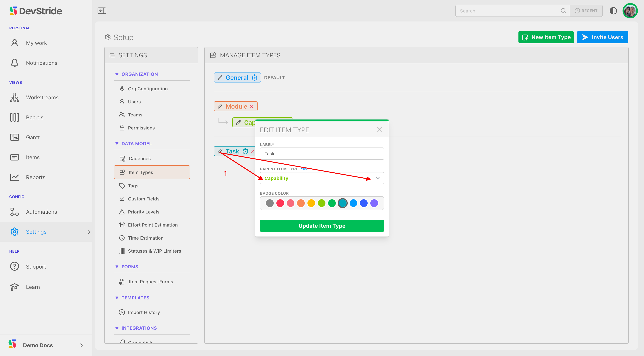The image size is (644, 356).
Task: Toggle dark/light theme contrast icon
Action: click(x=613, y=11)
